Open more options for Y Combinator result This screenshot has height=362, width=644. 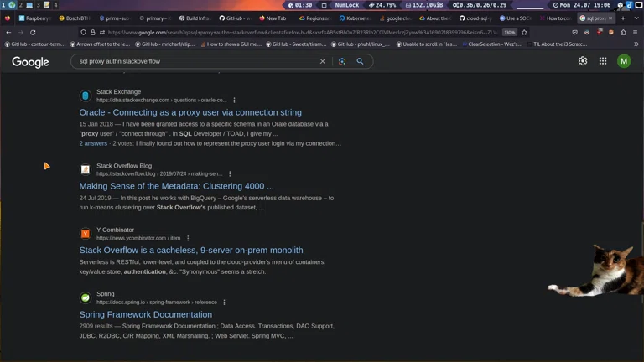click(188, 238)
